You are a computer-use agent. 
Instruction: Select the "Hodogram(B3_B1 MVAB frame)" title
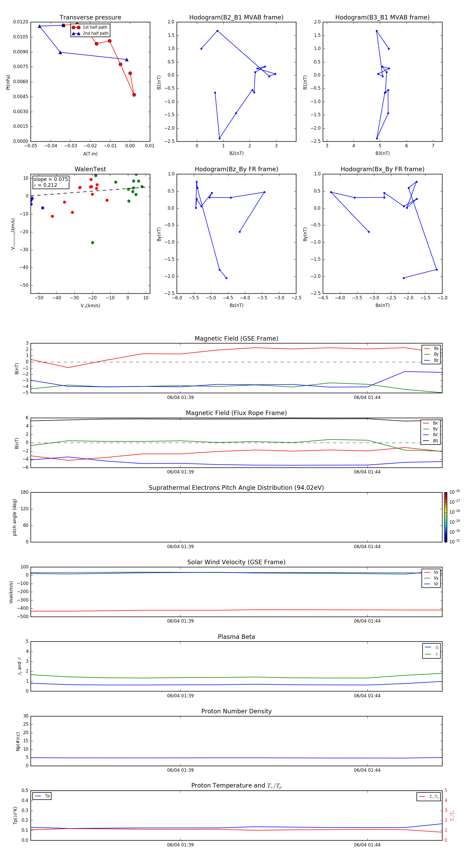(382, 18)
